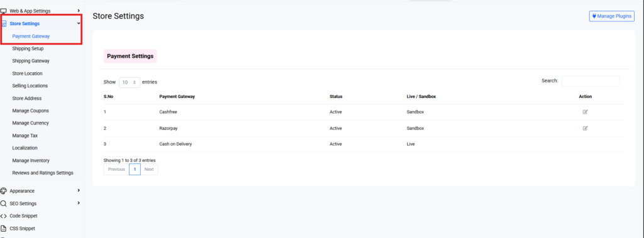Sort by the S.No column header
Image resolution: width=644 pixels, height=238 pixels.
[x=108, y=97]
